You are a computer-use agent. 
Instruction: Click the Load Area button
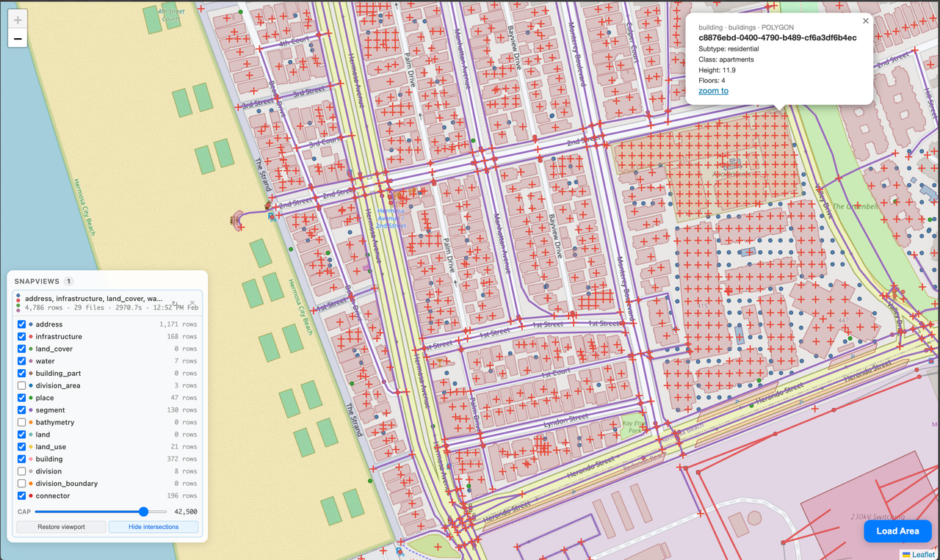click(897, 531)
